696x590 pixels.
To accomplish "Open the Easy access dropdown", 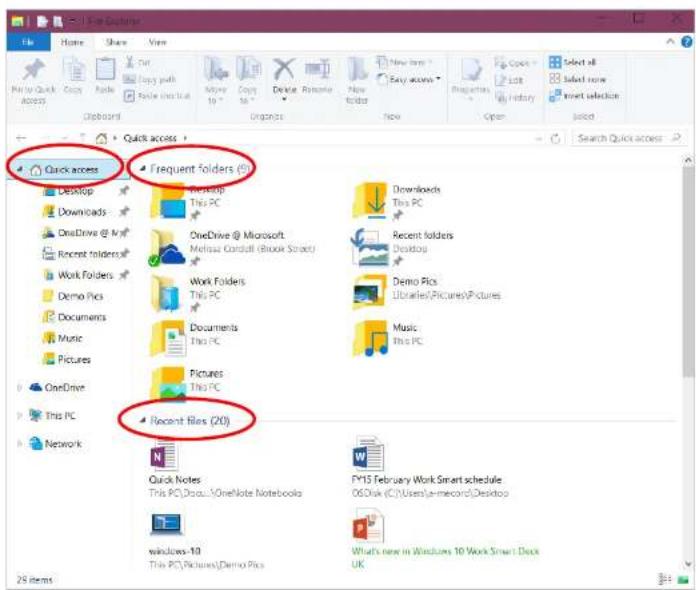I will (409, 79).
